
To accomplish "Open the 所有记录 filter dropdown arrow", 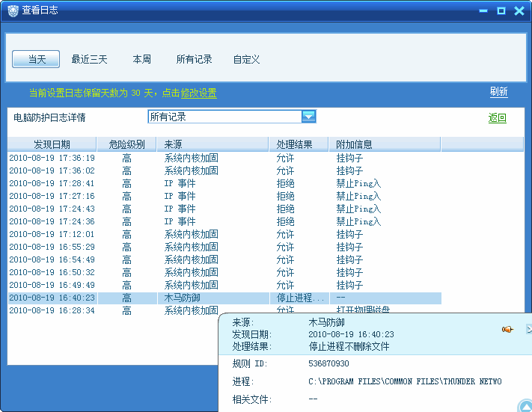I will [308, 117].
